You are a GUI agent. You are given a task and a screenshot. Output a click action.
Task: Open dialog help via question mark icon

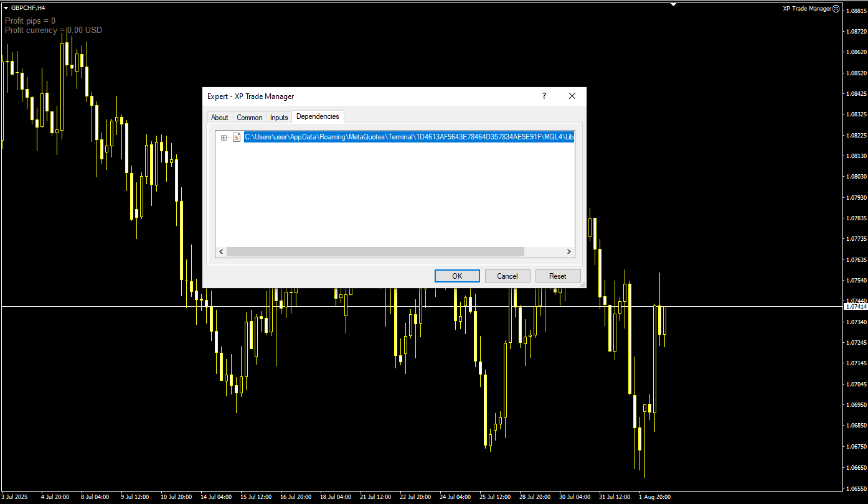[x=544, y=96]
